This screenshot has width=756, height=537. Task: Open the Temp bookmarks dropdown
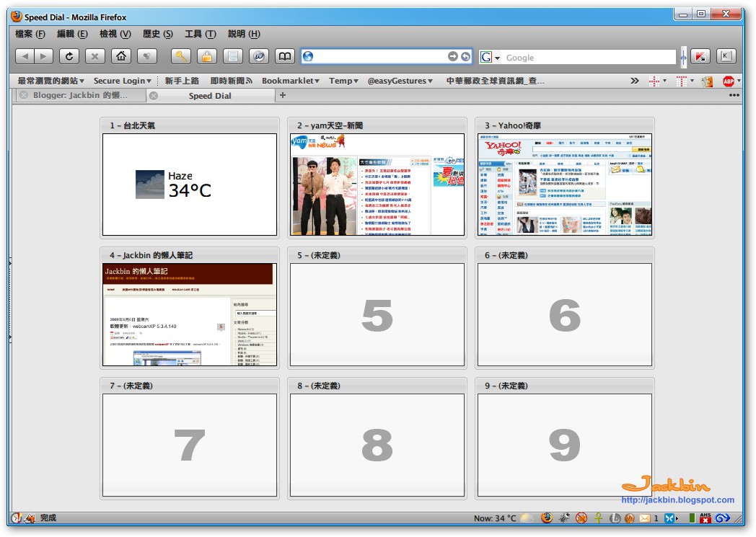coord(343,81)
